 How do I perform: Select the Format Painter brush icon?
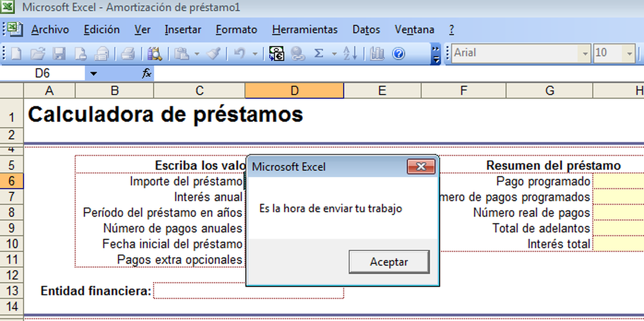coord(213,53)
